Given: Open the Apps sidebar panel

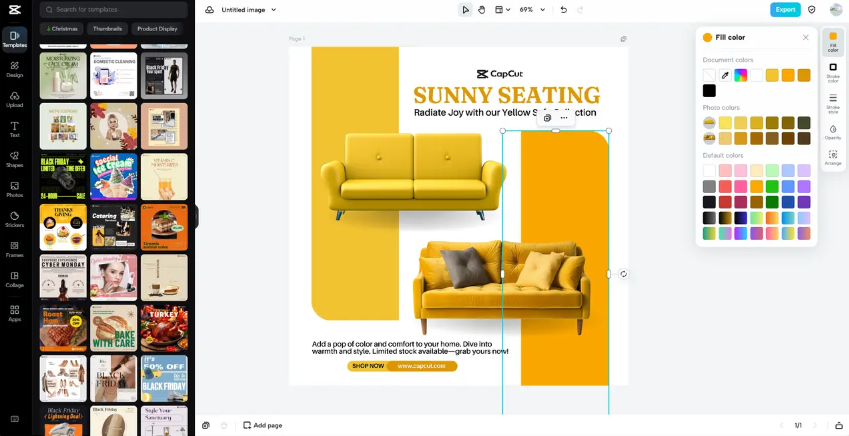Looking at the screenshot, I should tap(15, 313).
